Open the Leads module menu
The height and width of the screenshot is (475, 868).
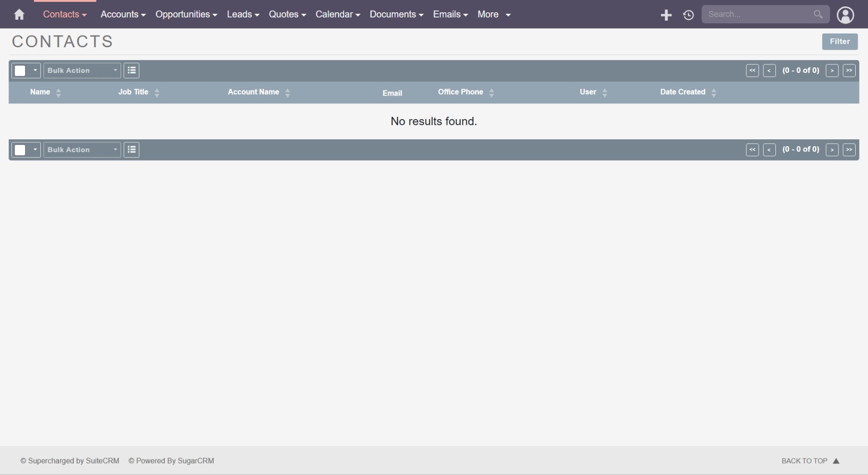click(243, 14)
